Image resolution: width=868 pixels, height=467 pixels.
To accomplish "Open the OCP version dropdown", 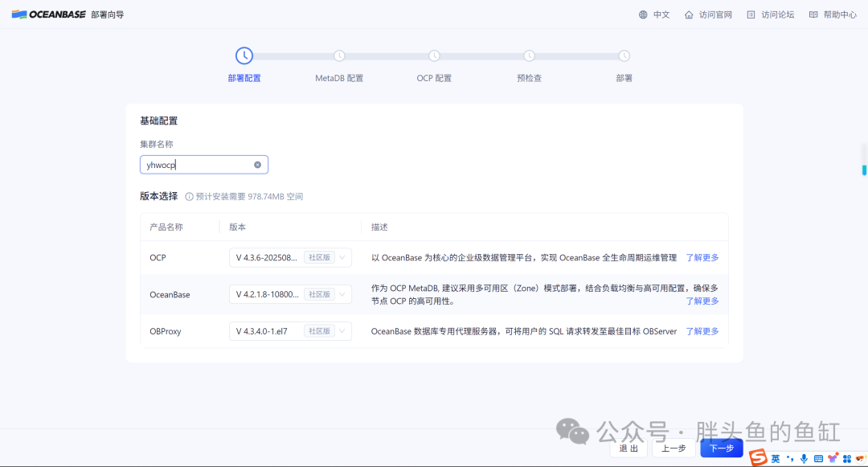I will point(290,257).
